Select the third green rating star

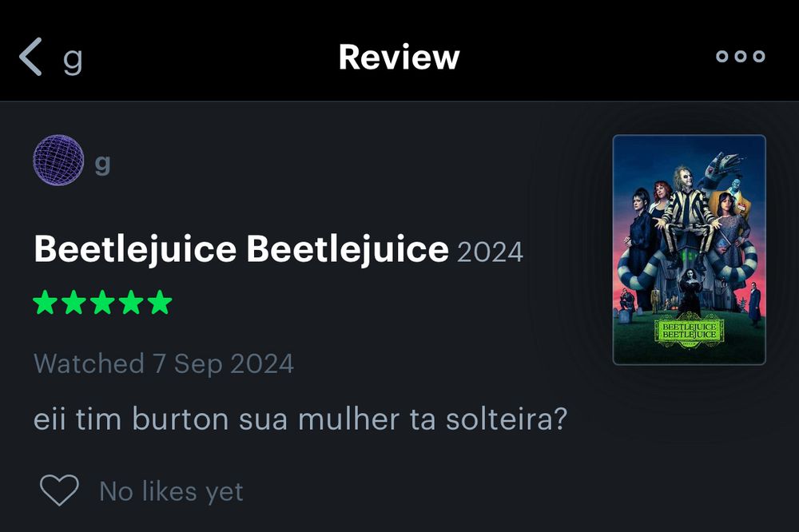point(102,302)
